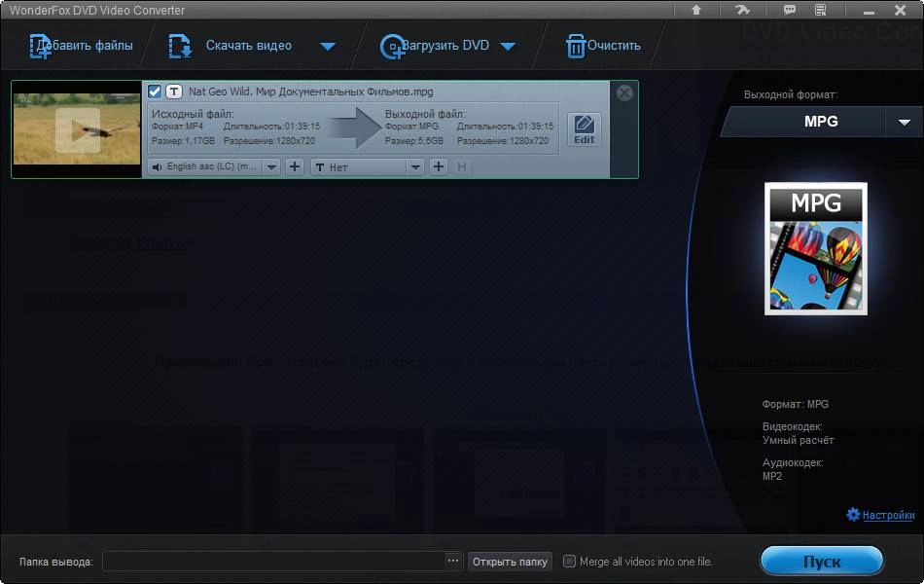Expand the Скачать видео dropdown arrow
The image size is (924, 584).
click(x=328, y=46)
